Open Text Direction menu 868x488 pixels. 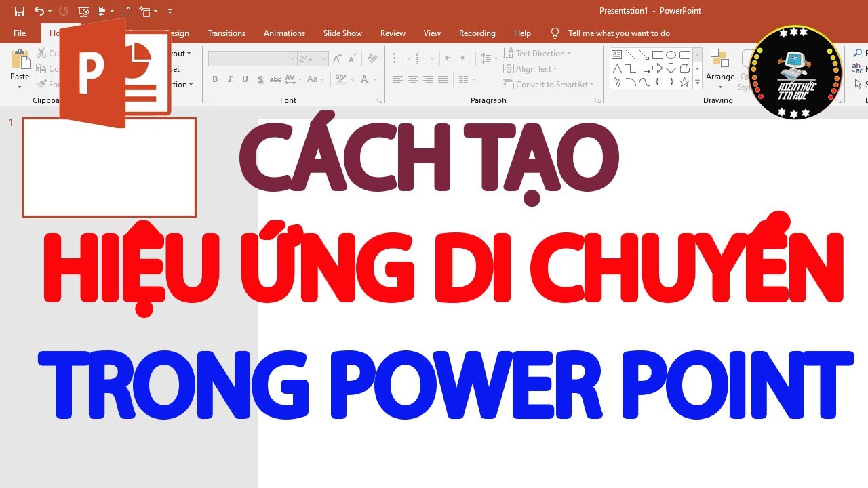click(537, 53)
